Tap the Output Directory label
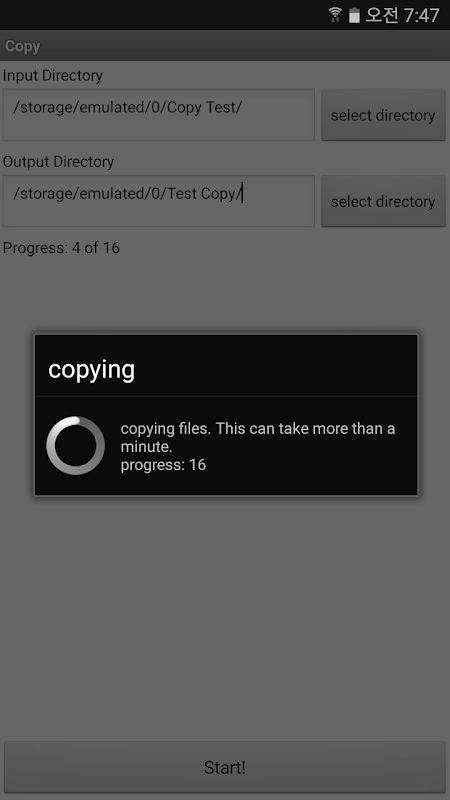The height and width of the screenshot is (800, 450). click(58, 162)
